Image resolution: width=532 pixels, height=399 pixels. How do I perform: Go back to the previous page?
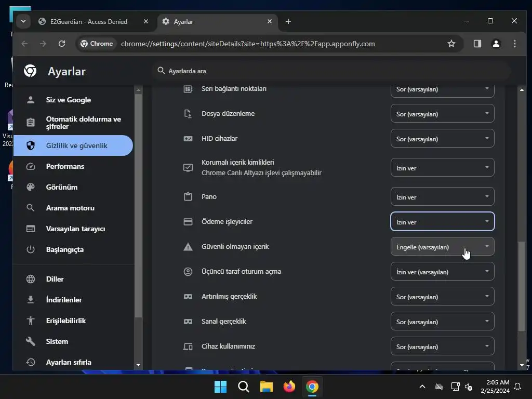pos(24,44)
